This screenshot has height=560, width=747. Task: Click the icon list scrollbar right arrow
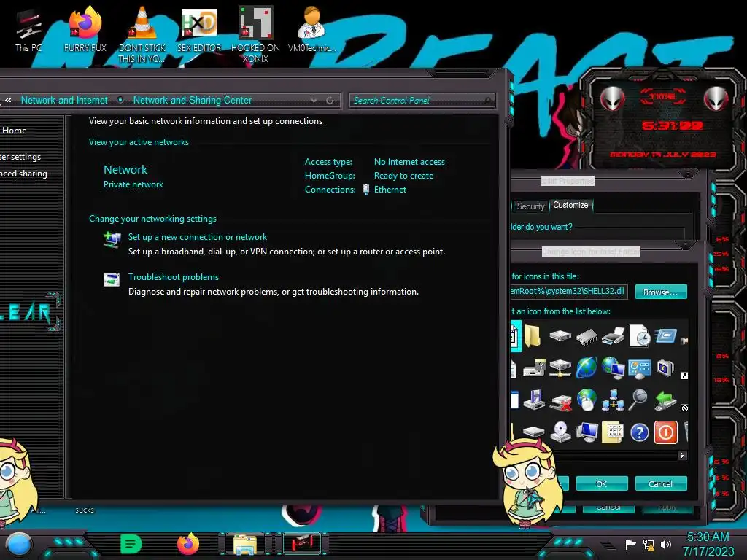point(682,456)
